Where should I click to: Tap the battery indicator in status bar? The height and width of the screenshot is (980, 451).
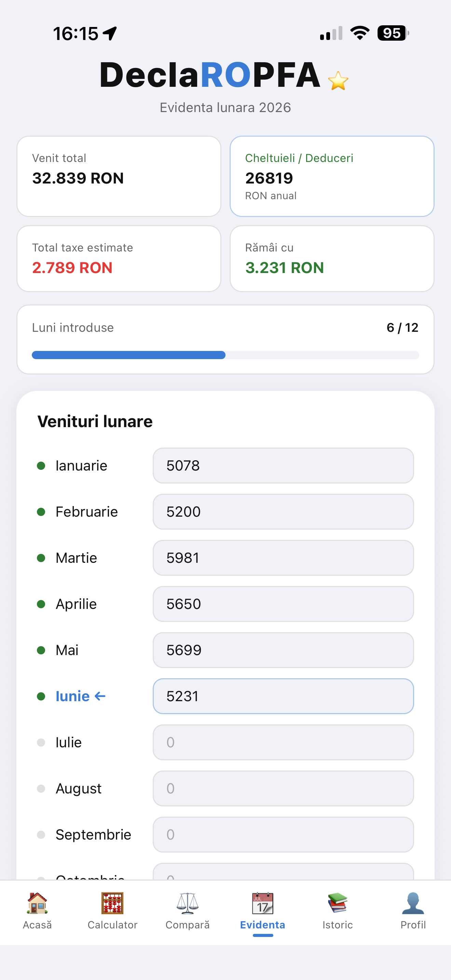coord(393,33)
